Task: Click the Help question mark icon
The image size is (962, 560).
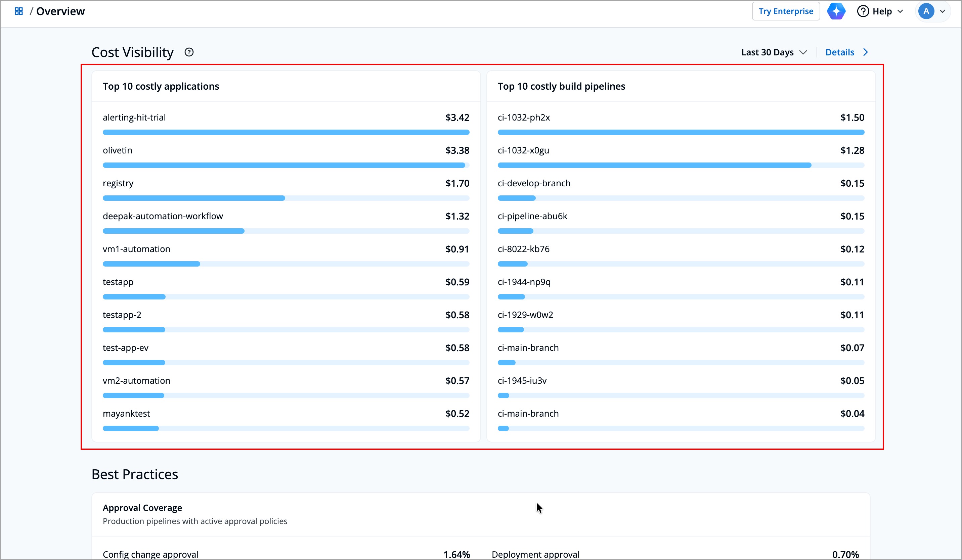Action: (864, 11)
